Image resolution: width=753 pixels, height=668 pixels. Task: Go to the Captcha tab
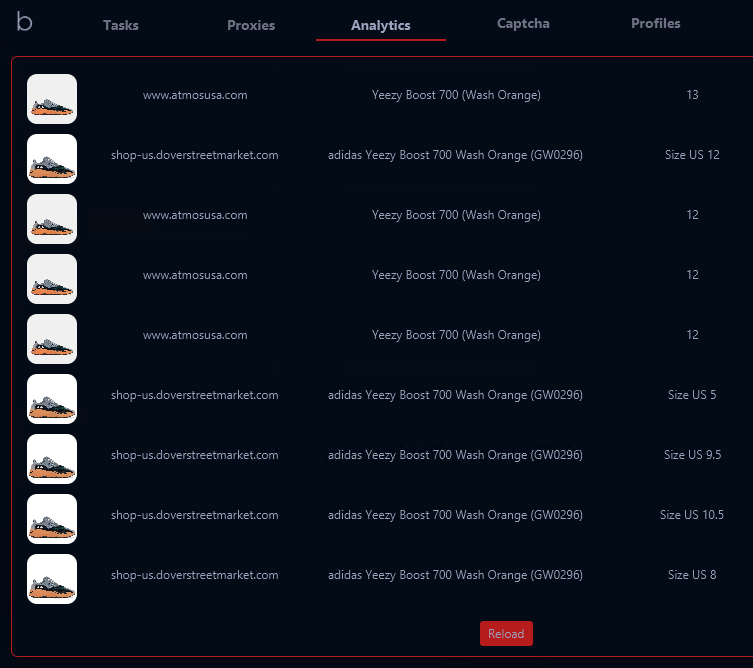click(x=523, y=24)
